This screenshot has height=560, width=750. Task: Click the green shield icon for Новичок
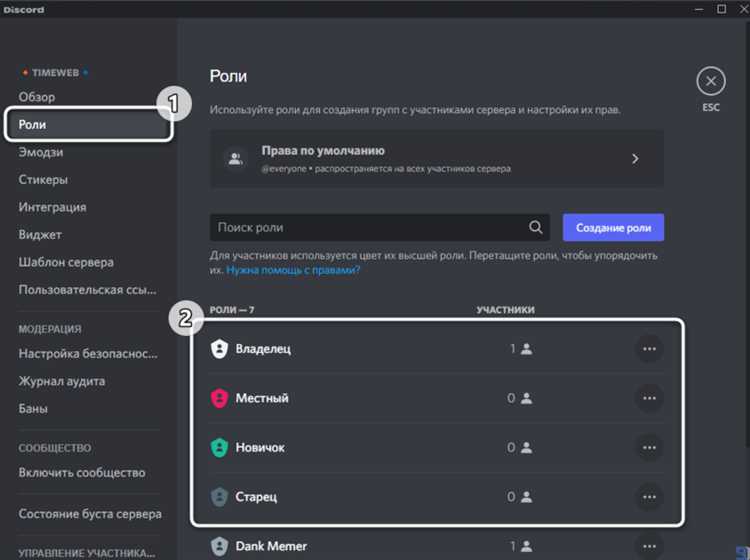pos(219,448)
